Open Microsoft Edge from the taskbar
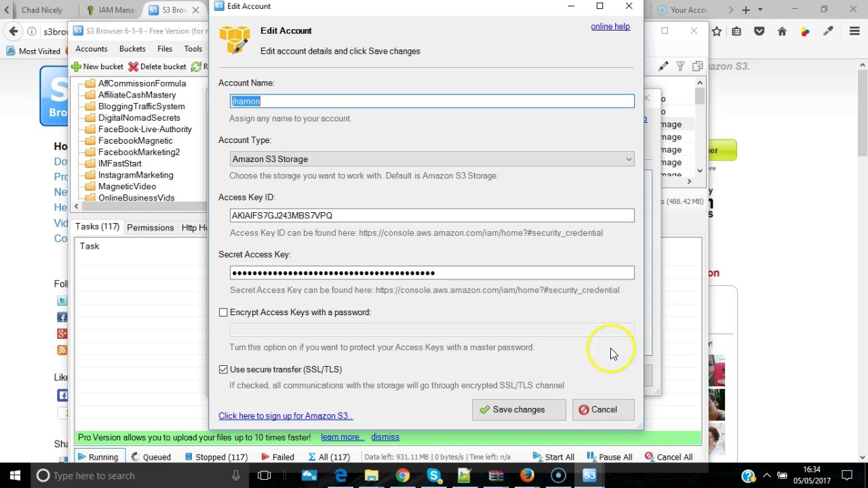The image size is (868, 488). tap(340, 476)
